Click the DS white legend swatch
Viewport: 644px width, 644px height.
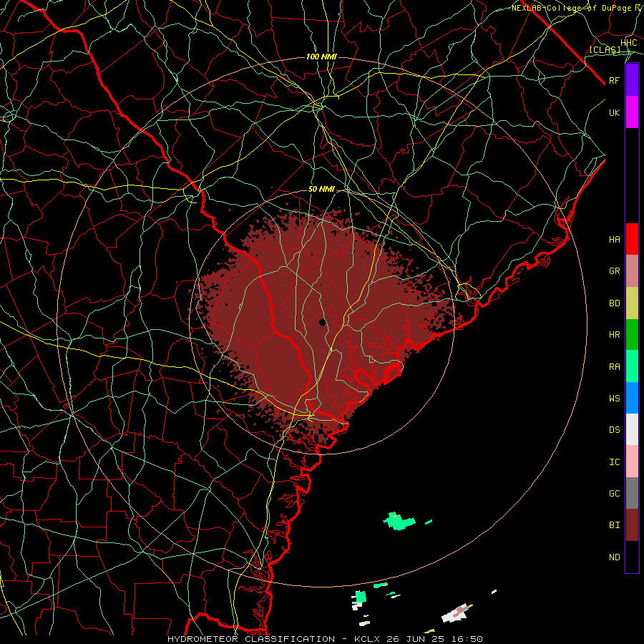pyautogui.click(x=632, y=429)
